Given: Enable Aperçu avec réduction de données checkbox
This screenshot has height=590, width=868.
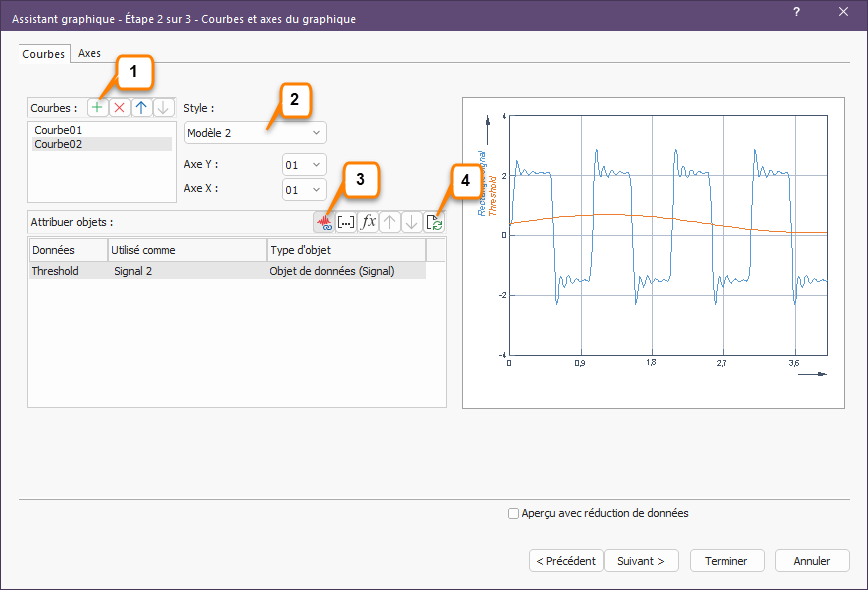Looking at the screenshot, I should pos(514,514).
